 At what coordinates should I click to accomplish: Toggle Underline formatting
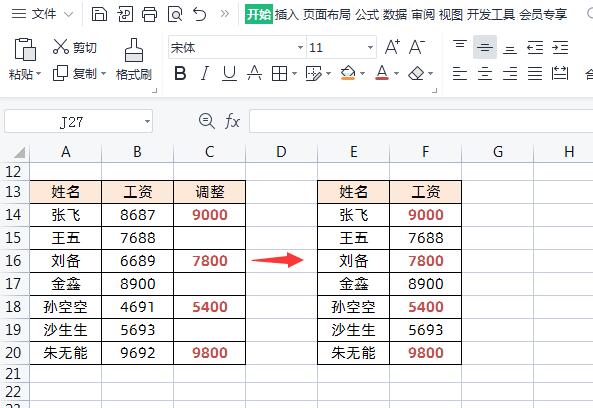229,73
